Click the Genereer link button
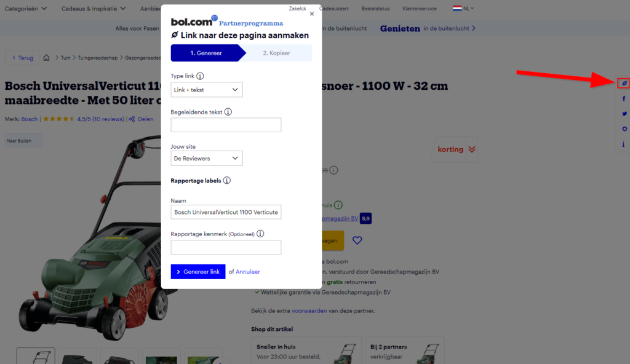Image resolution: width=630 pixels, height=364 pixels. point(198,272)
